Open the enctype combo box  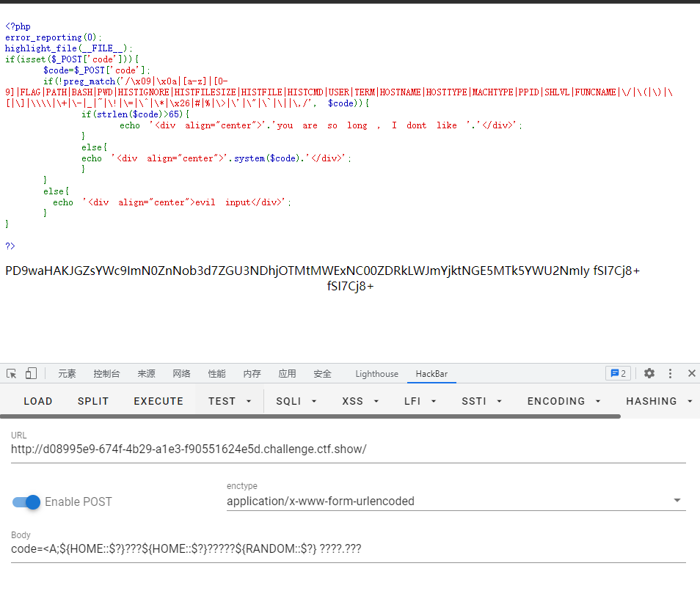(456, 501)
